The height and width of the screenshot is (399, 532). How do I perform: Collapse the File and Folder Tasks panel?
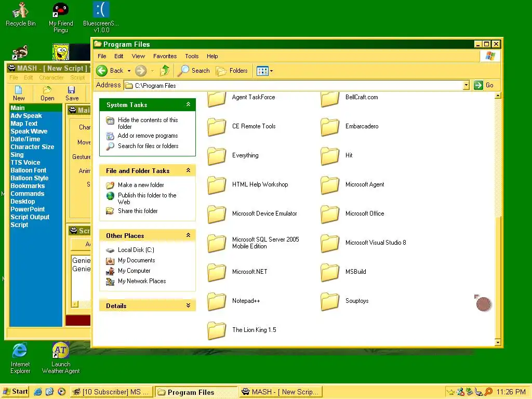(x=188, y=170)
